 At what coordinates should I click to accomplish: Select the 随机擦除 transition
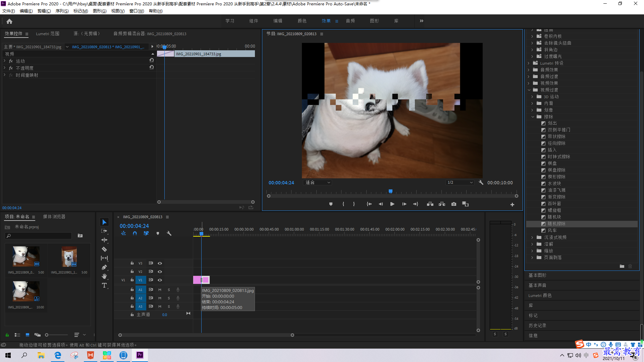coord(556,224)
